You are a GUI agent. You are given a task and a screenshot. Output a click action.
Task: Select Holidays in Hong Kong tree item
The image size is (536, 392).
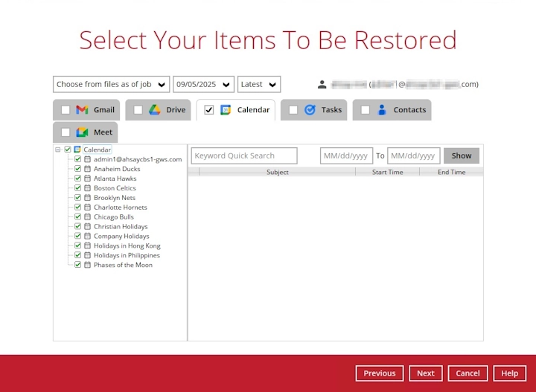tap(127, 245)
